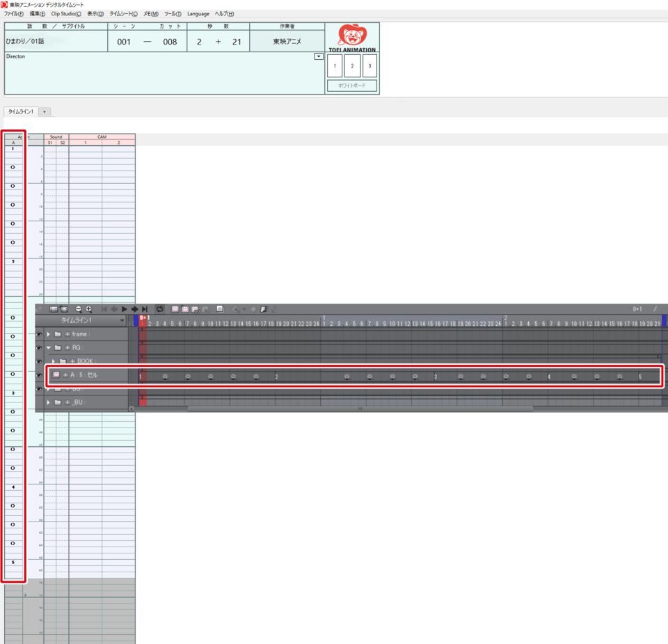Expand the BOOK folder in the timeline
Viewport: 668px width, 644px height.
tap(53, 361)
